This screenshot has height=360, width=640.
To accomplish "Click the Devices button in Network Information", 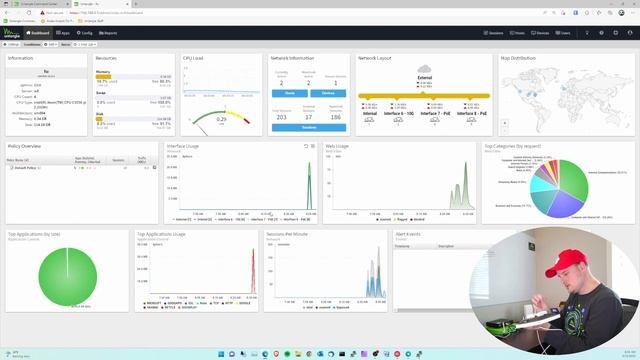I will coord(328,93).
